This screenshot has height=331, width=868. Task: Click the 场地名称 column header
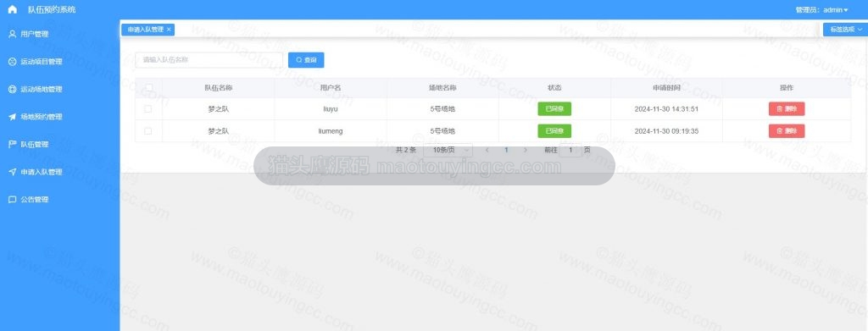(442, 87)
